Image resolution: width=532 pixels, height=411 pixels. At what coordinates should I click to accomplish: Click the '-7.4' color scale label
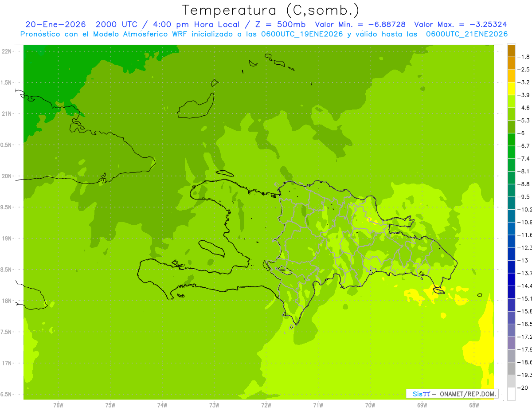click(524, 158)
